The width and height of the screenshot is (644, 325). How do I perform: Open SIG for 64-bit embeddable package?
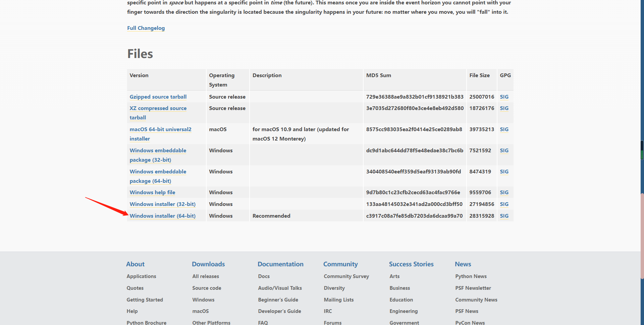[x=504, y=172]
